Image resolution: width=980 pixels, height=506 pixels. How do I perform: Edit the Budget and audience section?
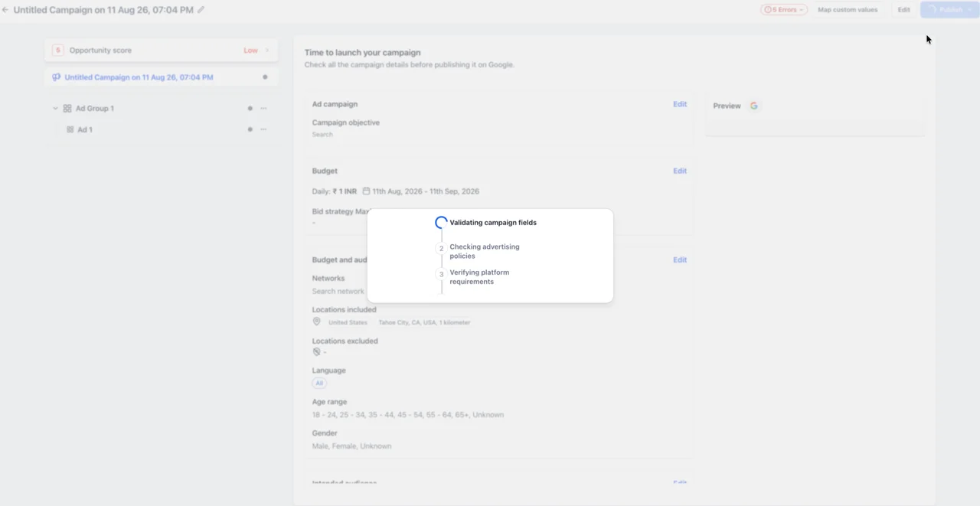tap(680, 260)
